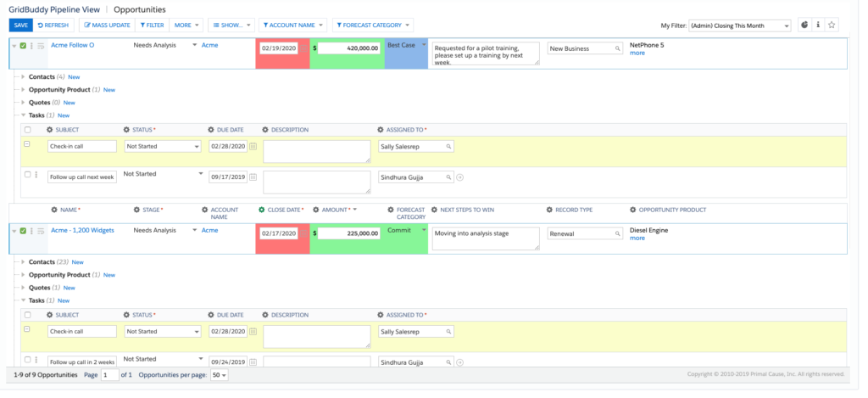Click lookup magnifier in New Business field
This screenshot has width=868, height=398.
pos(618,48)
